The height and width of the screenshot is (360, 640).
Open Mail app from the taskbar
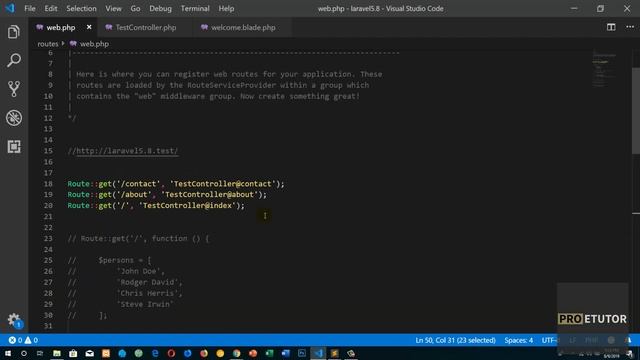pos(89,353)
